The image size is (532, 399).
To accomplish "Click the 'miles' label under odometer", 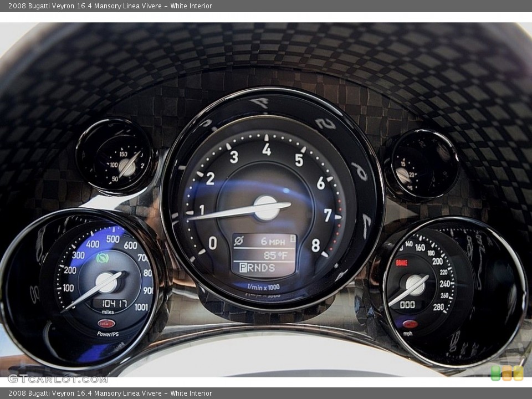I will click(108, 312).
